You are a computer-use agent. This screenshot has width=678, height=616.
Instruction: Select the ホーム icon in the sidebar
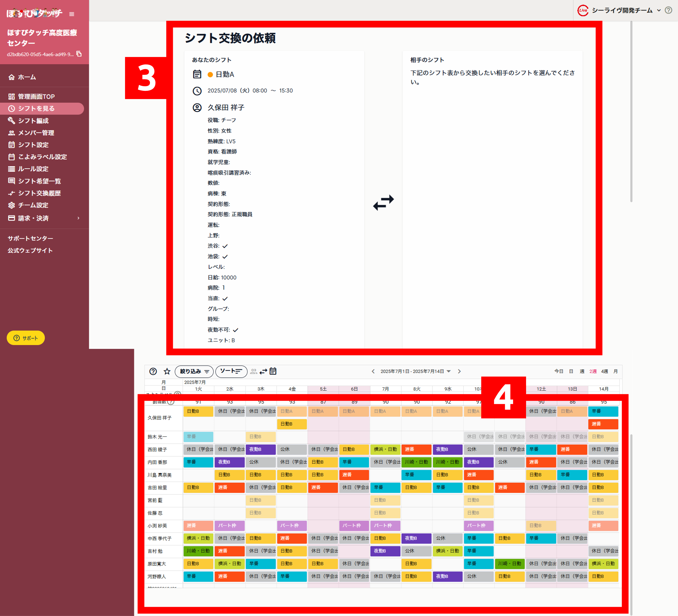click(x=11, y=77)
